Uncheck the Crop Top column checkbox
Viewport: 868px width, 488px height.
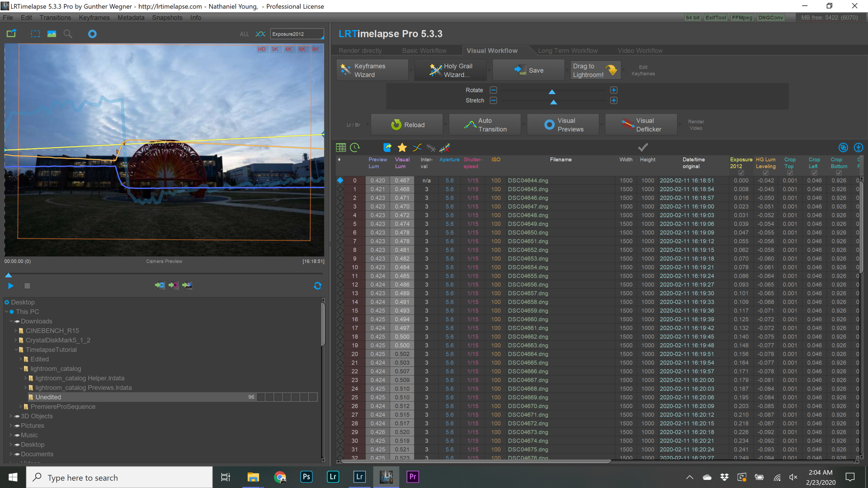[x=790, y=173]
